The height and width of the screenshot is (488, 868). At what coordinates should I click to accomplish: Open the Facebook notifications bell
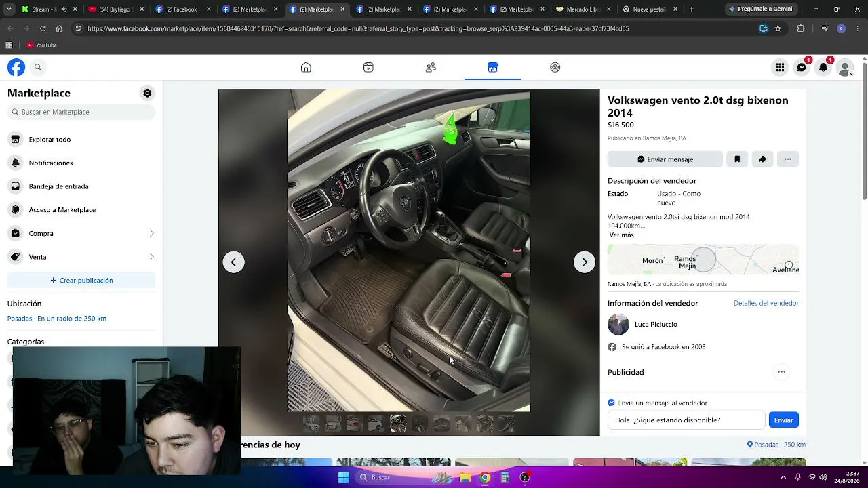click(x=823, y=67)
